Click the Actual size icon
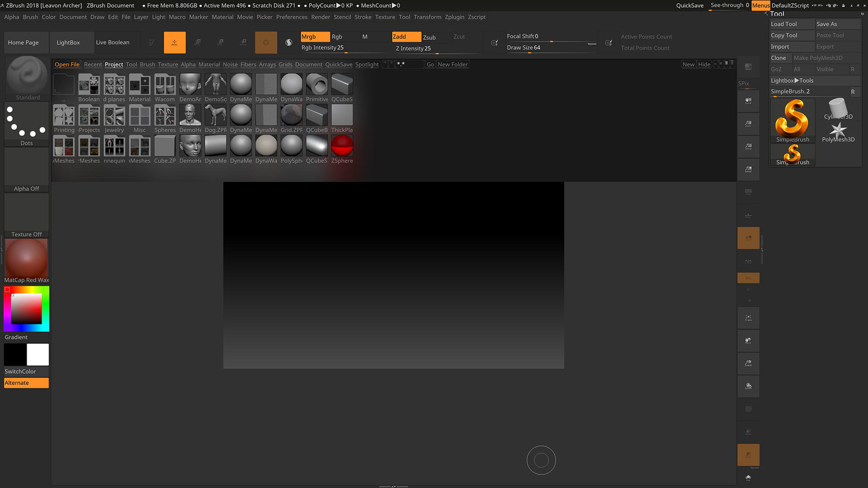The width and height of the screenshot is (868, 488). (748, 146)
